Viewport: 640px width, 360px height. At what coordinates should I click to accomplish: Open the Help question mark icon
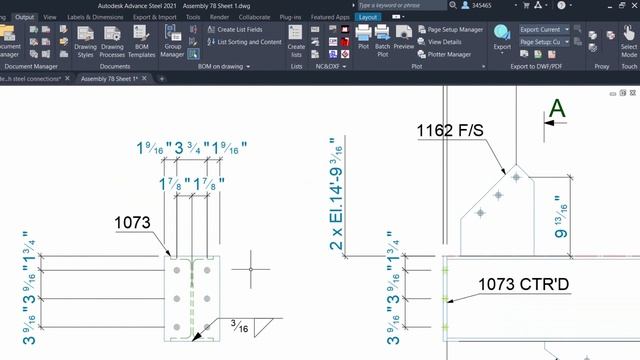coord(561,5)
